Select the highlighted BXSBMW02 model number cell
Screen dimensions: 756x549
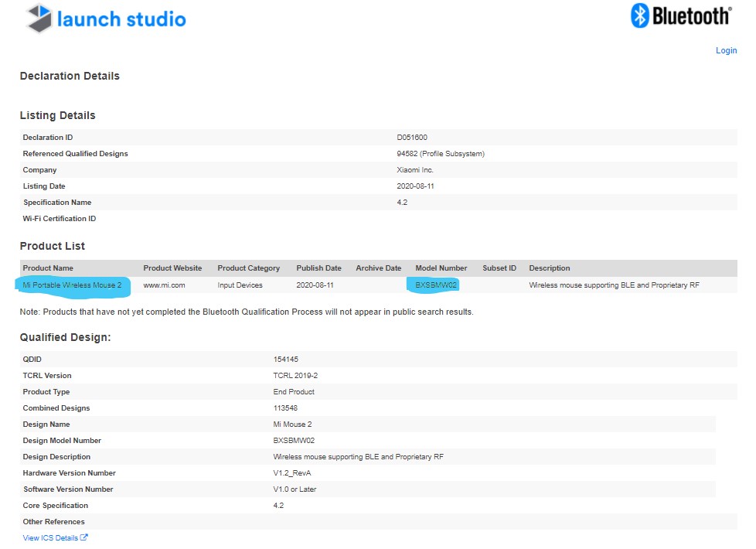[x=436, y=285]
